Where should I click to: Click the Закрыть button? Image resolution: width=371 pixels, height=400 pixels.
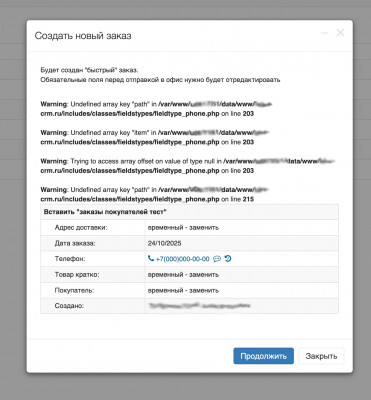321,356
